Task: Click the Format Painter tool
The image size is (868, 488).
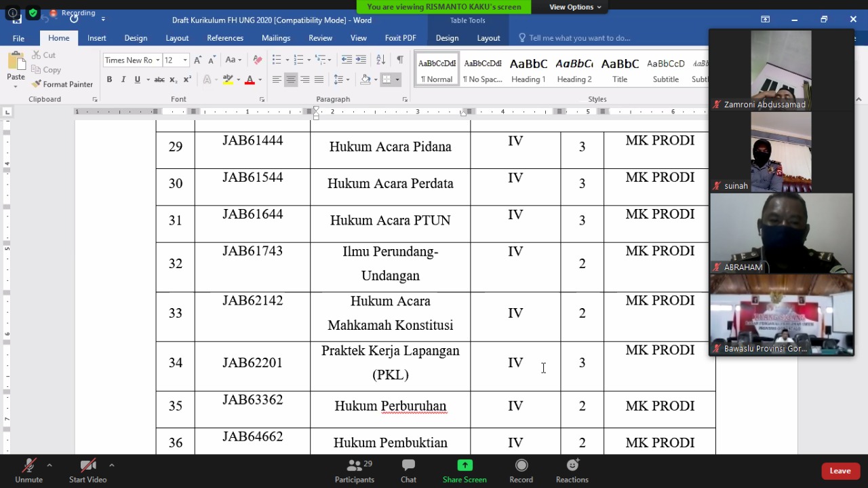Action: (62, 84)
